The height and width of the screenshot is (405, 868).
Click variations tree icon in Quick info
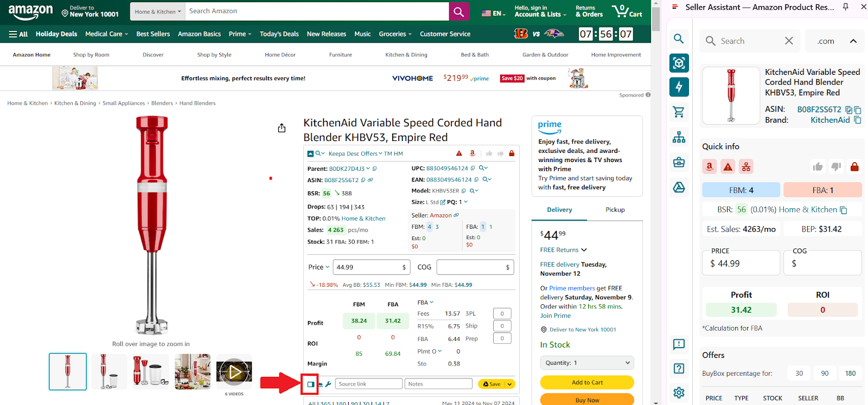coord(746,167)
